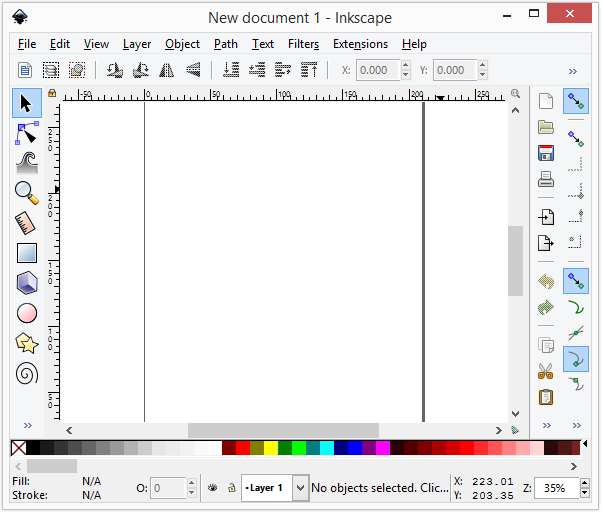Lower selection to bottom
This screenshot has height=512, width=604.
coord(231,70)
